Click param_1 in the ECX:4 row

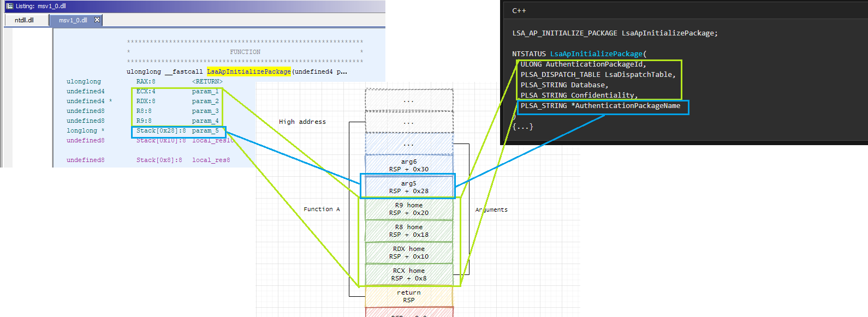[x=205, y=91]
